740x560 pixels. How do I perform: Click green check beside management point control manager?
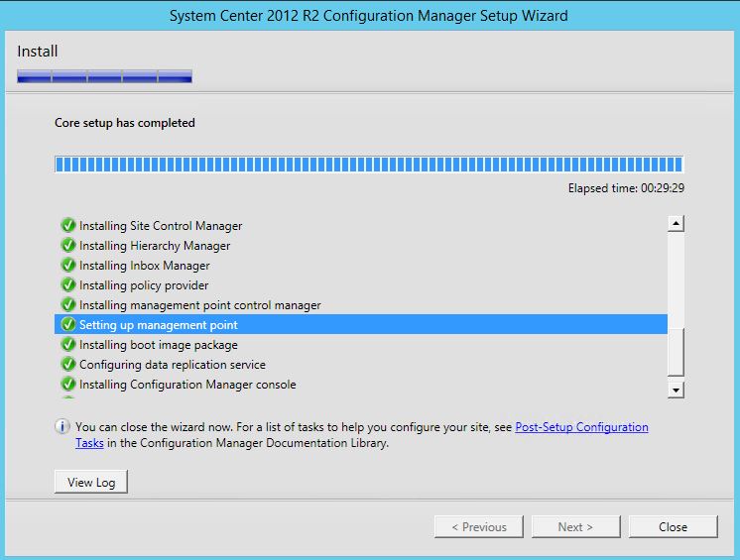(68, 304)
